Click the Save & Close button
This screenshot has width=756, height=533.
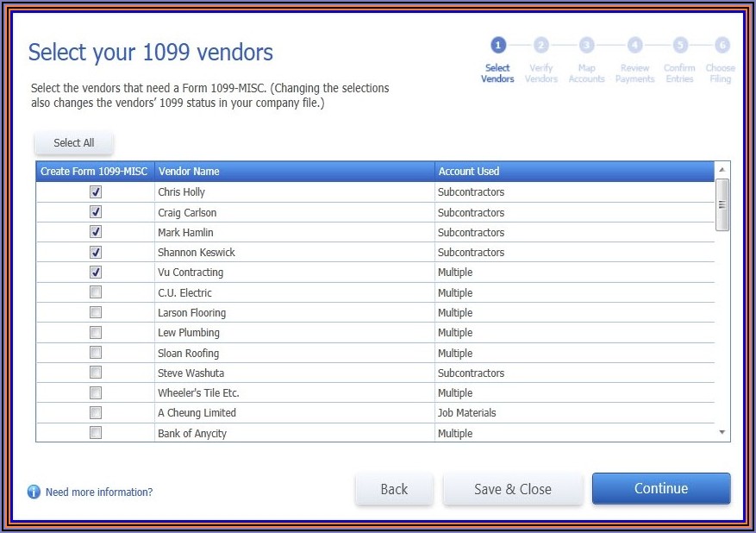pyautogui.click(x=512, y=489)
